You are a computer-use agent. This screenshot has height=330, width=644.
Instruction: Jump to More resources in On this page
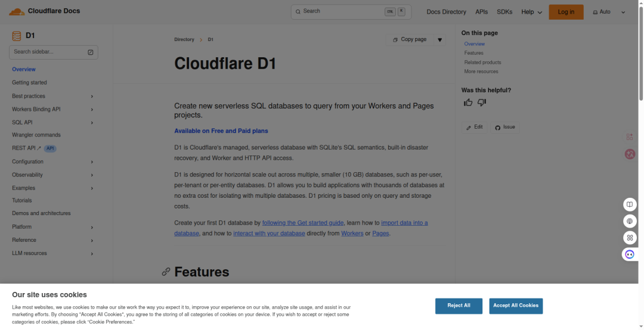(481, 71)
